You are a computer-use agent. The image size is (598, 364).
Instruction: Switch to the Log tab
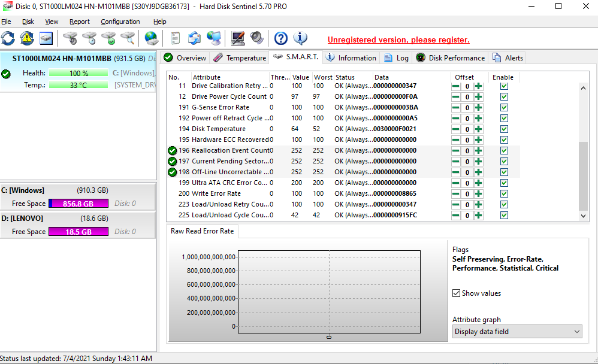[396, 58]
